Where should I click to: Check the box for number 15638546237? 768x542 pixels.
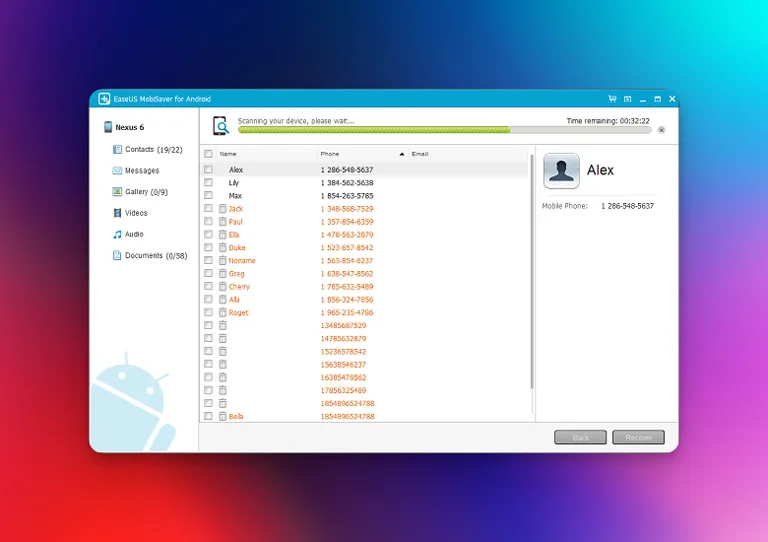[x=208, y=364]
